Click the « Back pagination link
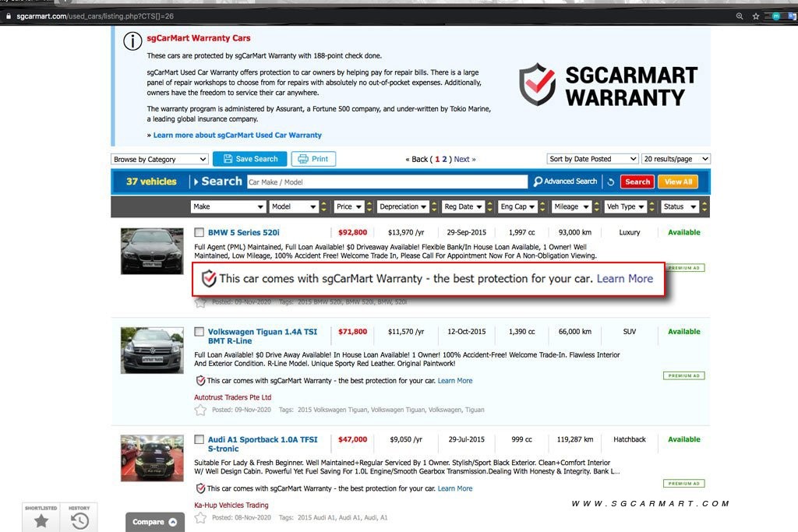This screenshot has height=532, width=798. point(417,159)
